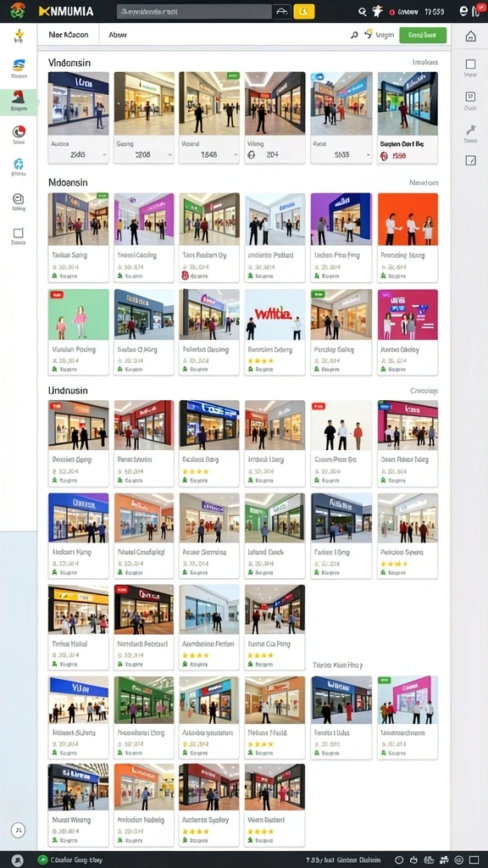Click the magnifier icon beside the green button

354,35
